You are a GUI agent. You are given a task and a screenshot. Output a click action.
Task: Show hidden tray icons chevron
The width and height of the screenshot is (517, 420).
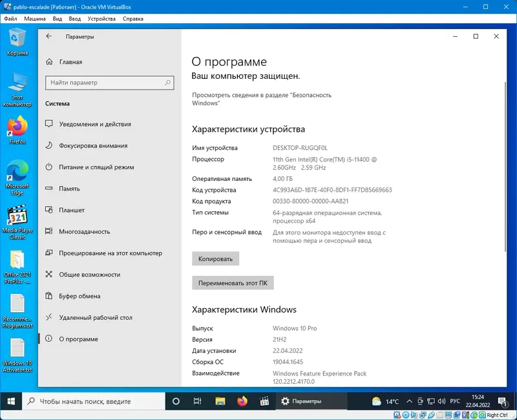(x=409, y=401)
